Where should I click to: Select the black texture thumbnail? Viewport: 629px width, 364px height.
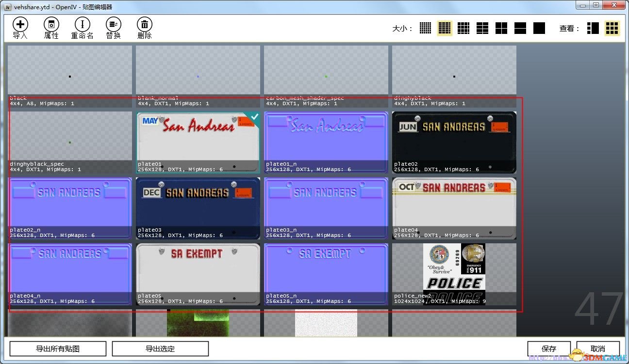(70, 77)
